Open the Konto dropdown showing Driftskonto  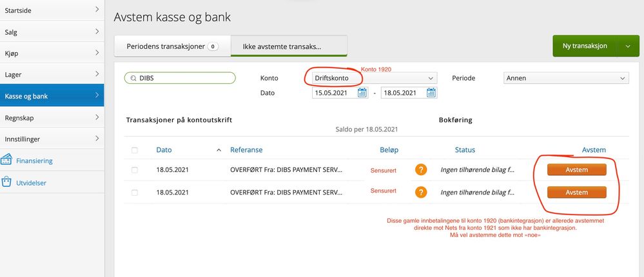[374, 78]
